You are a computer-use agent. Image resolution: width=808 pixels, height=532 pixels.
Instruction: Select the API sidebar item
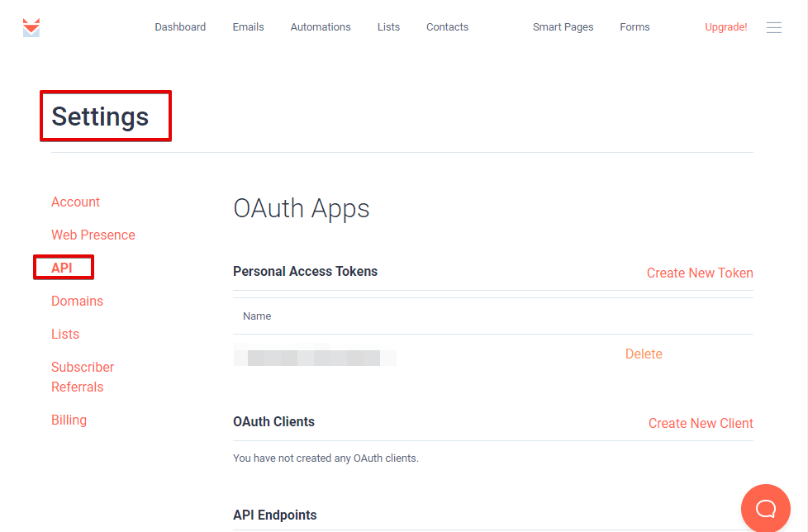pos(63,267)
